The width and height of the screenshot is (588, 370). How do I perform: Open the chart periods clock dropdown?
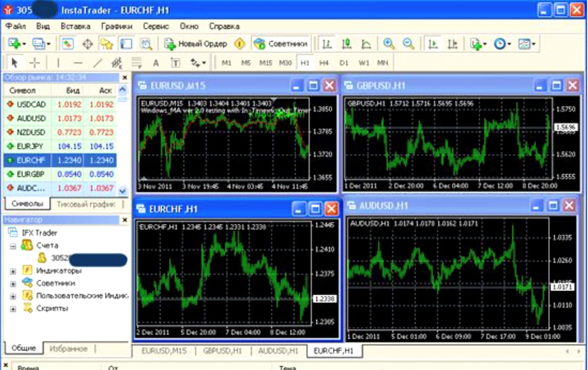click(x=502, y=43)
